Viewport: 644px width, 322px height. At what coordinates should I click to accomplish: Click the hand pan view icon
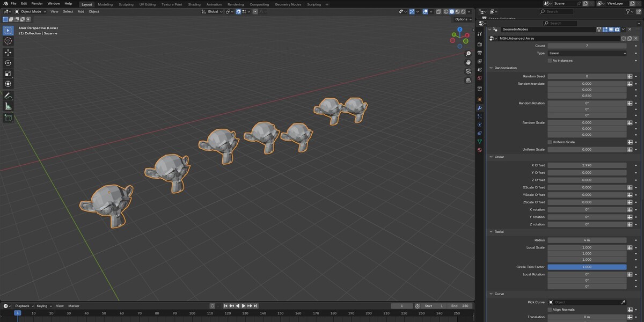(x=468, y=62)
